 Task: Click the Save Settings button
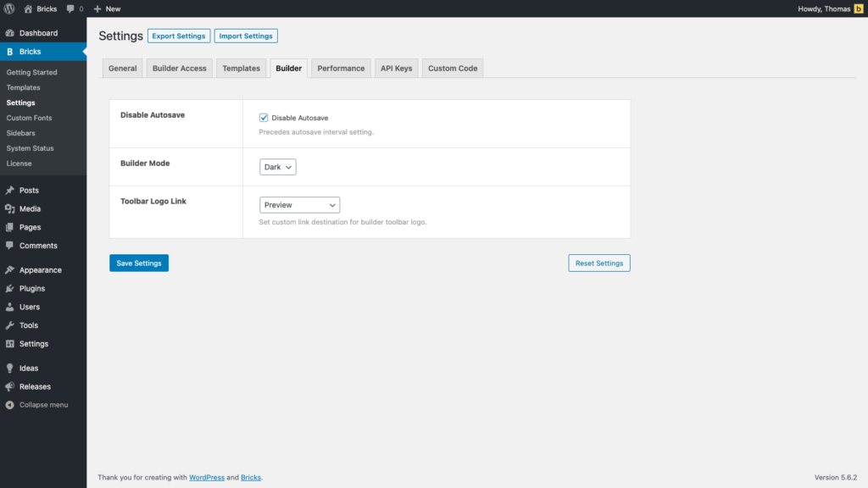tap(139, 263)
